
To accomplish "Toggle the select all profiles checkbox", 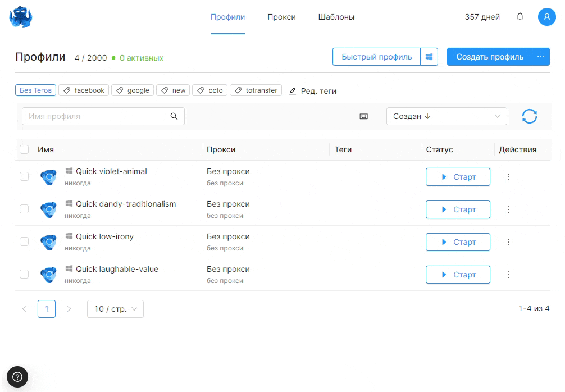I will tap(24, 149).
